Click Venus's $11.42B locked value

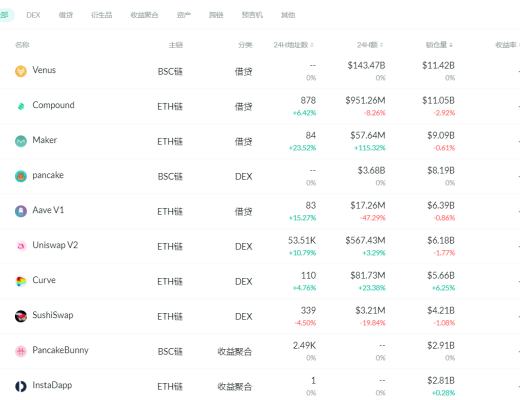click(438, 65)
